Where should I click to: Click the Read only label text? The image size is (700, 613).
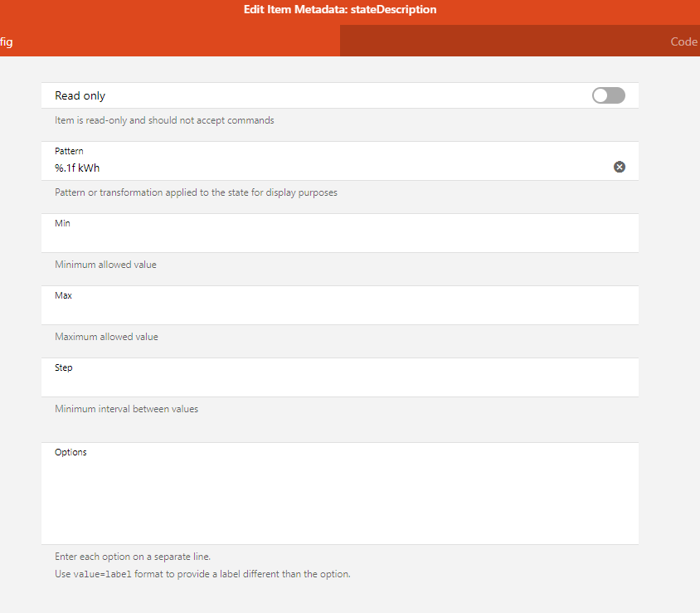tap(80, 95)
